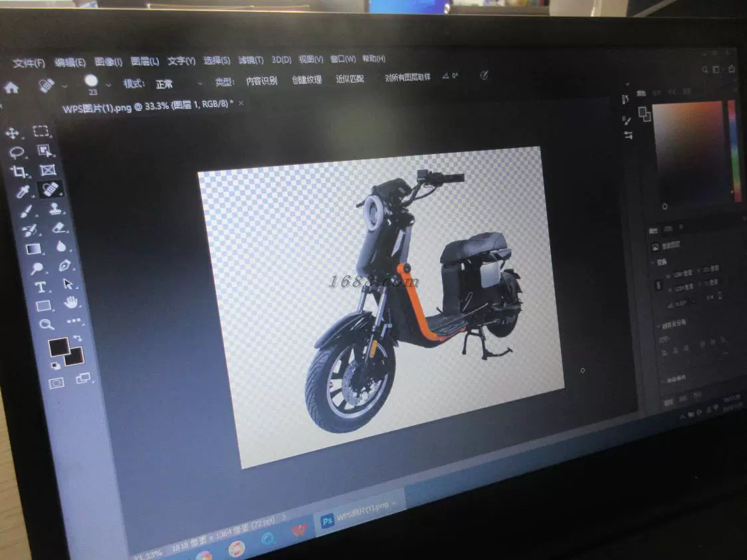This screenshot has height=560, width=747.
Task: Pick a color in the Color panel field
Action: (x=689, y=153)
